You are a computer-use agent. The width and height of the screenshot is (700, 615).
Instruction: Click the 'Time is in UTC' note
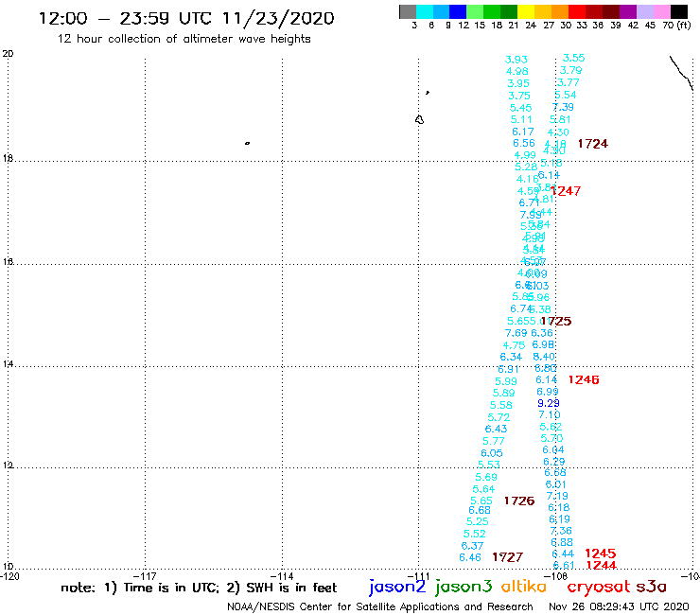click(171, 588)
